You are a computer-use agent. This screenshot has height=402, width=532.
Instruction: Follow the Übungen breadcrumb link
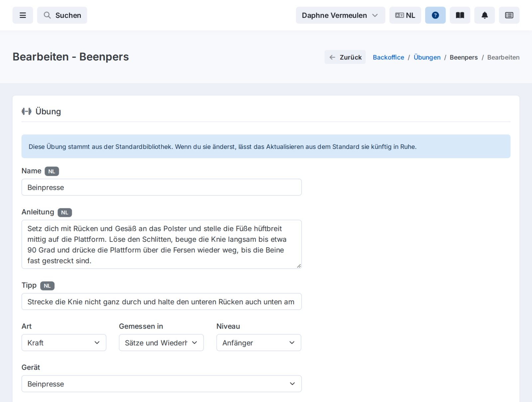coord(427,57)
